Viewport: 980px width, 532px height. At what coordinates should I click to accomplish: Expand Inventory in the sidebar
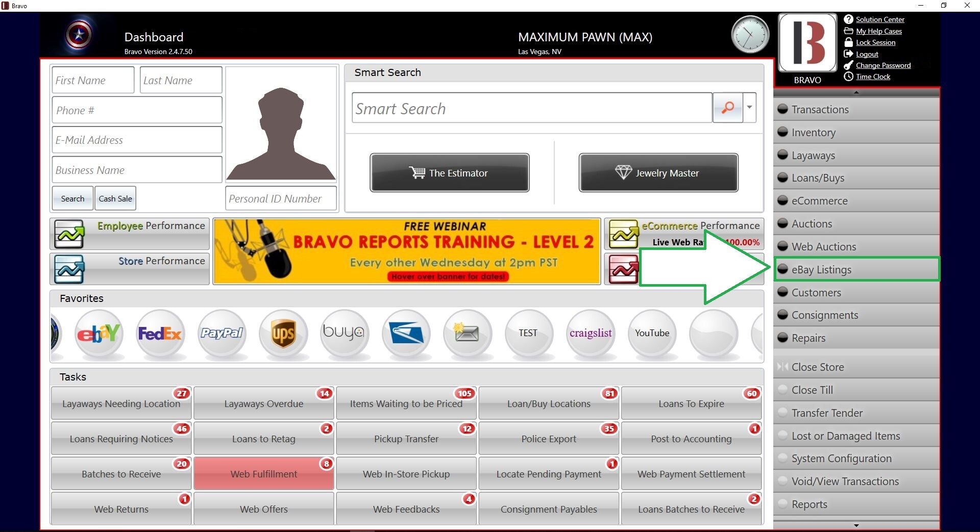coord(856,132)
